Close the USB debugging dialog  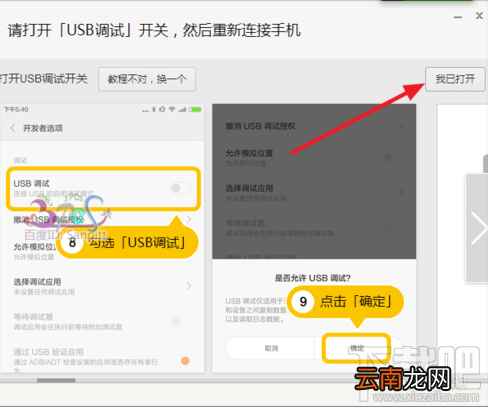[479, 16]
